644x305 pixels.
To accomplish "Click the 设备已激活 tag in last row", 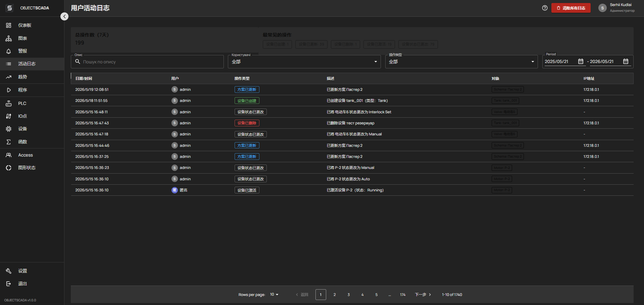I will point(247,190).
